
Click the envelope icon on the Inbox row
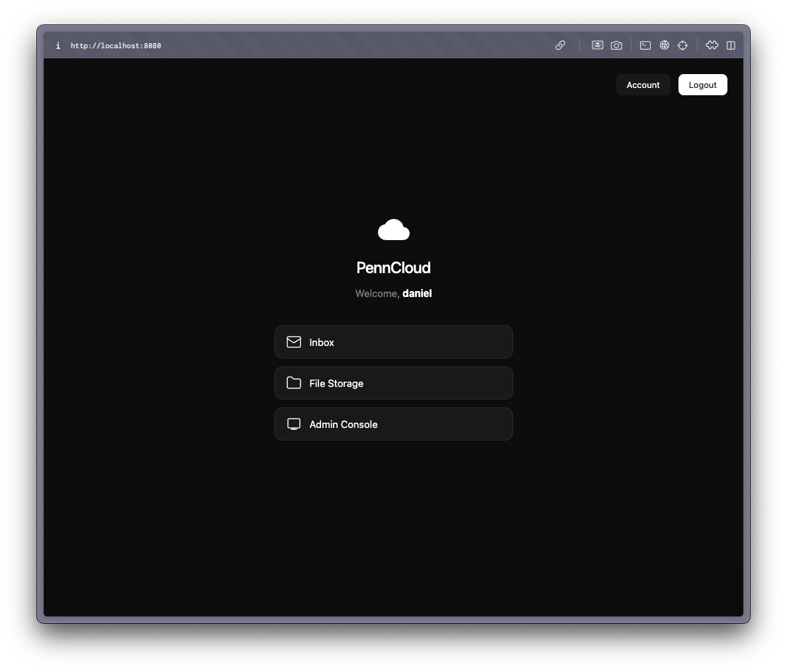pos(294,342)
